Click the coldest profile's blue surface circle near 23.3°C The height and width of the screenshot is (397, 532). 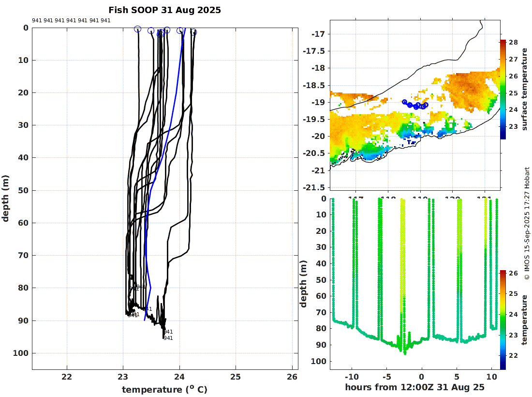[137, 29]
